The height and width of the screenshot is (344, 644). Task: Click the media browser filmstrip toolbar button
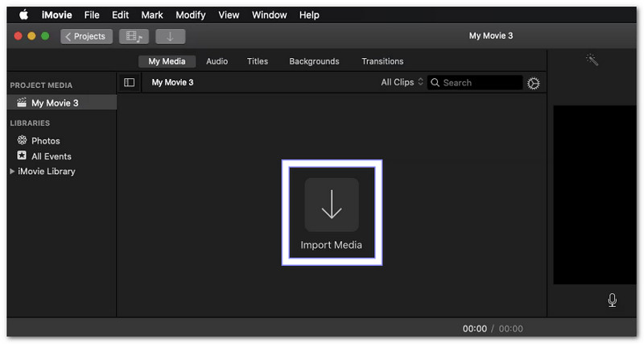134,36
